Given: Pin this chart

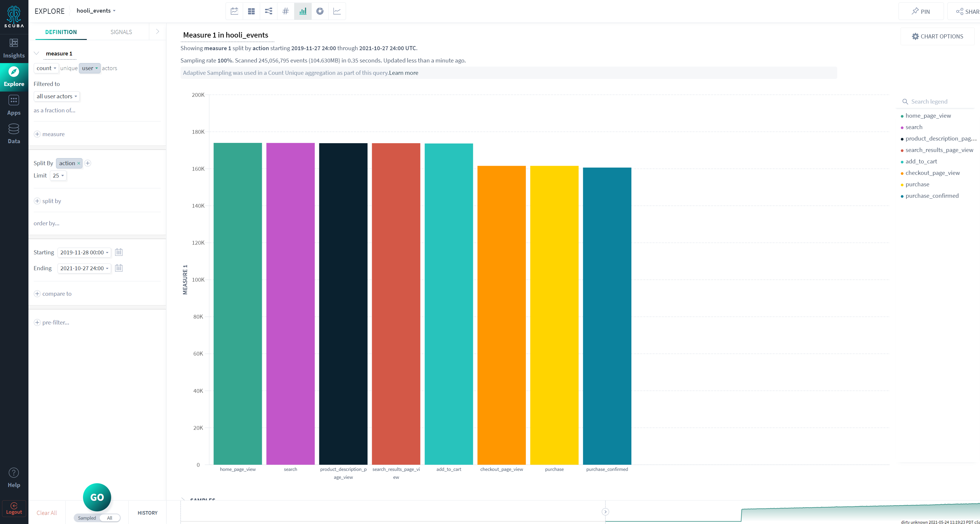Looking at the screenshot, I should click(x=921, y=11).
